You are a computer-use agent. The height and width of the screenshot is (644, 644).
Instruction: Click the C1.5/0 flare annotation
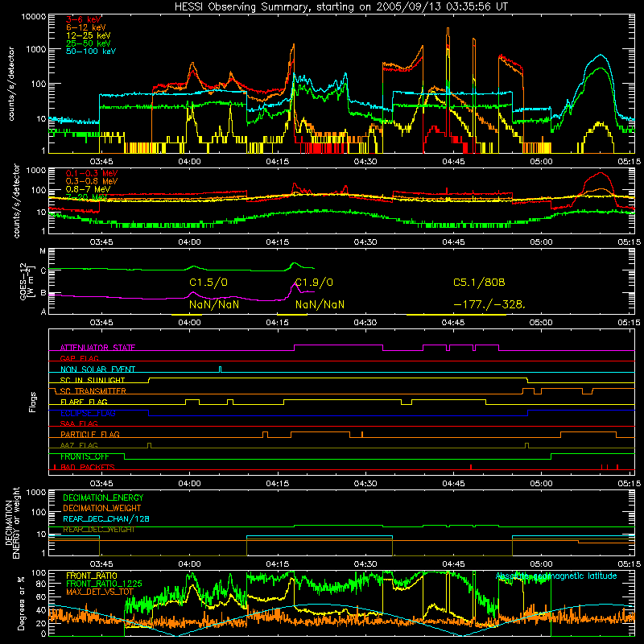coord(208,283)
